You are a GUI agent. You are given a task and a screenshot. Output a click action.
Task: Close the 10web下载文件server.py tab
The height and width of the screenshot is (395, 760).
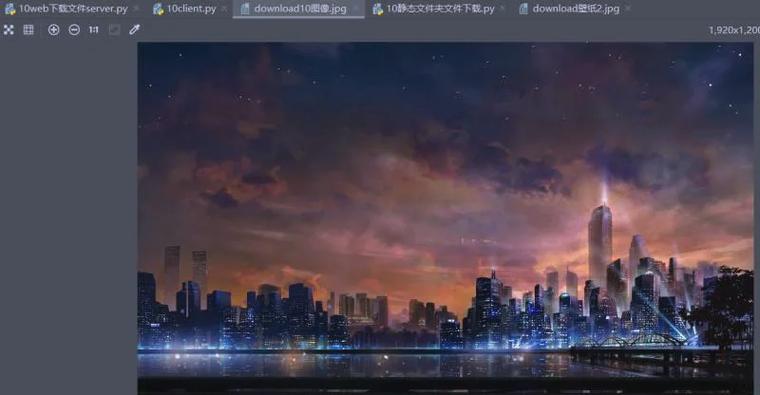pyautogui.click(x=137, y=9)
